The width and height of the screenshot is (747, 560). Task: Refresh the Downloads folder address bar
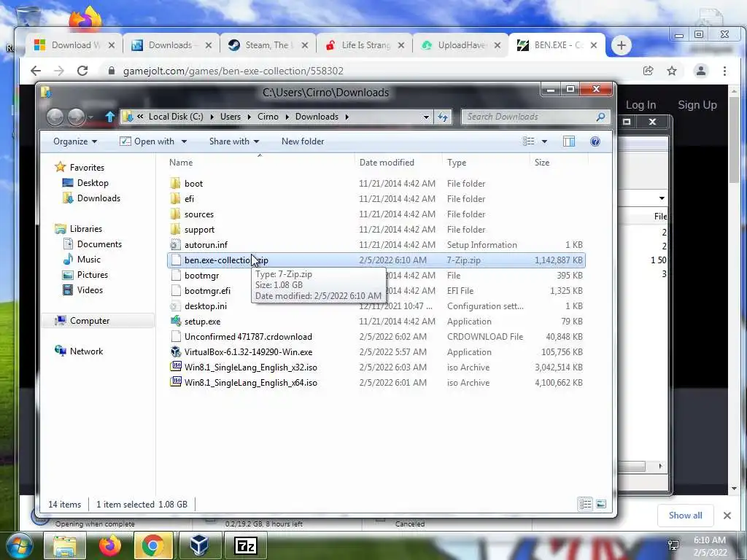443,117
